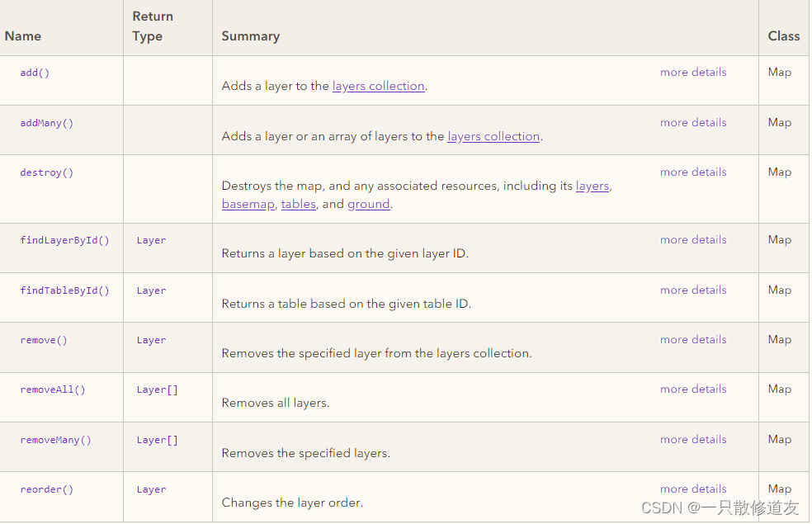Click the 'ground' link in destroy() summary
812x524 pixels.
(x=368, y=204)
